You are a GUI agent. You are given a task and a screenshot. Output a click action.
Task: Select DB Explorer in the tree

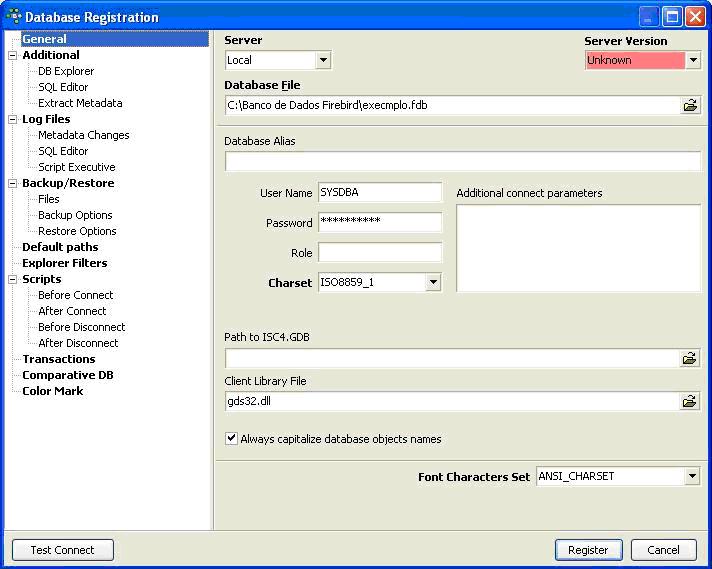(x=66, y=71)
